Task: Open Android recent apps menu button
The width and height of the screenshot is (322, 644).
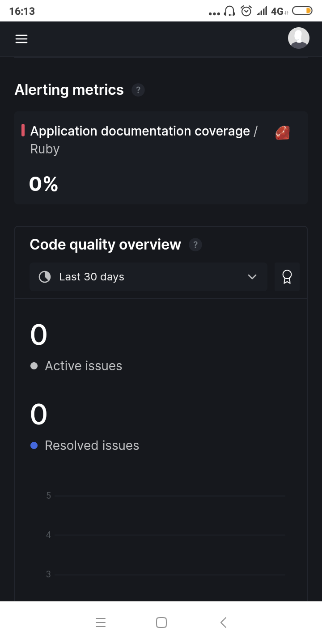Action: [101, 622]
